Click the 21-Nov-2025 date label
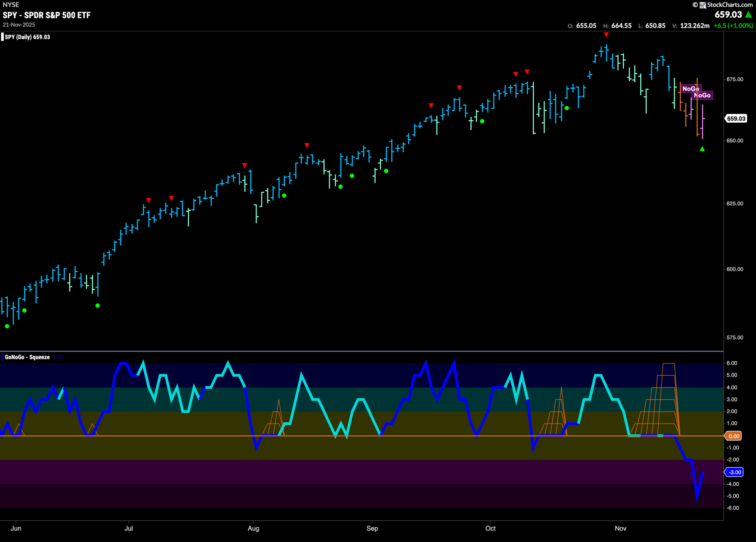 (x=19, y=25)
